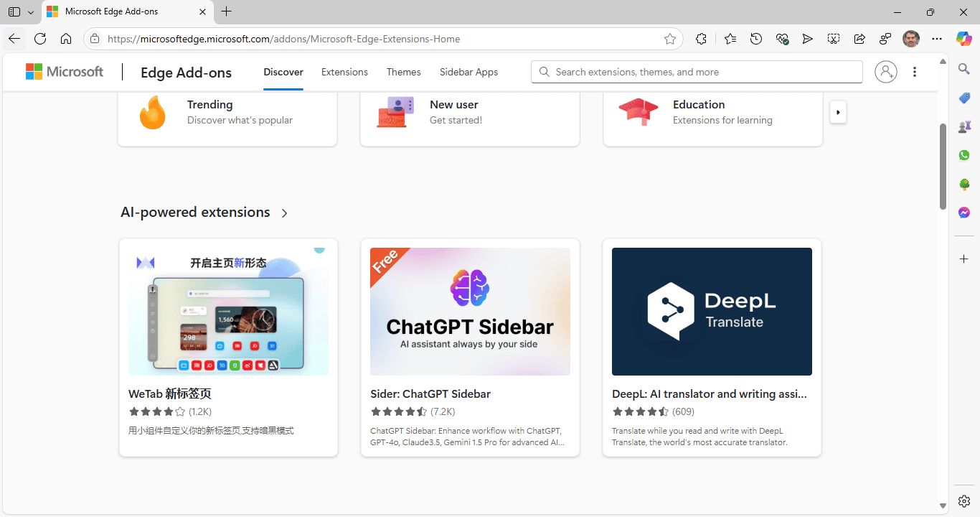Open Browser essentials heartbeat icon
Viewport: 980px width, 517px height.
[x=782, y=39]
